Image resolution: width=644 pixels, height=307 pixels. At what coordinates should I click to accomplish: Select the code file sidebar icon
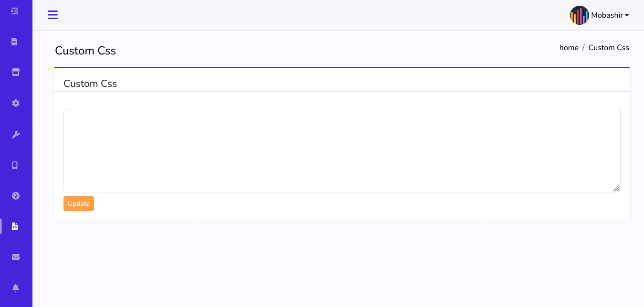(x=15, y=226)
